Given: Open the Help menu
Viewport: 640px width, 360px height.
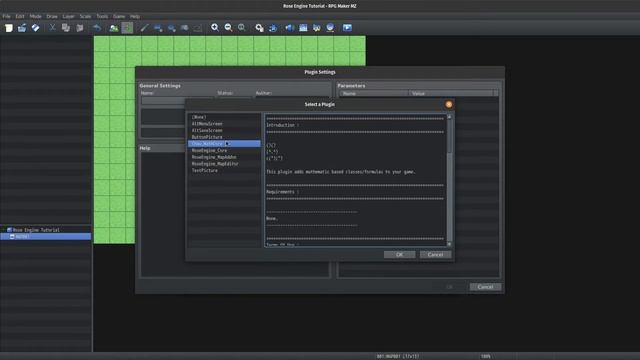Looking at the screenshot, I should pyautogui.click(x=135, y=16).
